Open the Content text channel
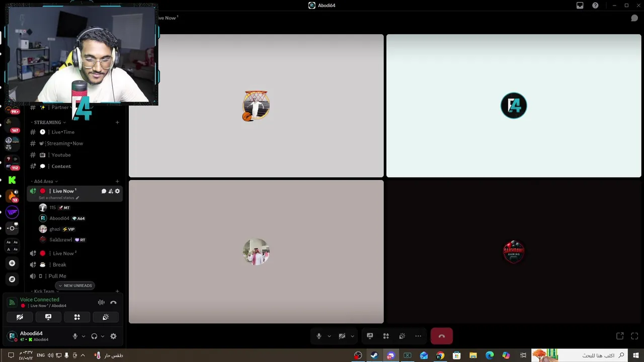This screenshot has width=644, height=362. point(74,166)
